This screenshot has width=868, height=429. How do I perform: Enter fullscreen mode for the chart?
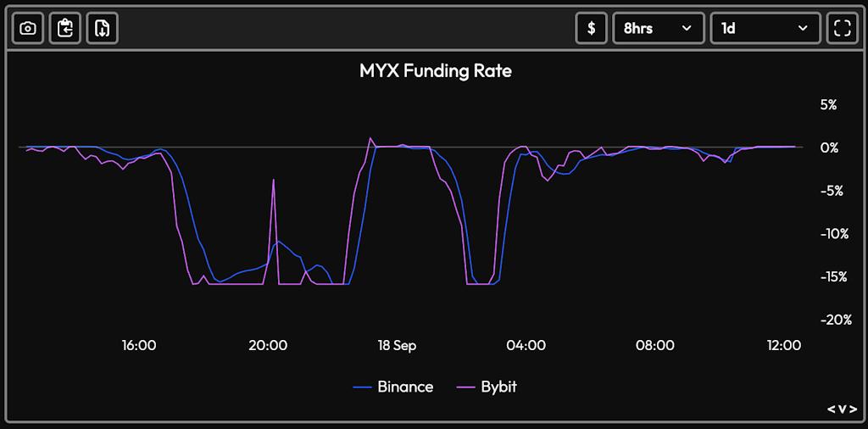(x=842, y=28)
